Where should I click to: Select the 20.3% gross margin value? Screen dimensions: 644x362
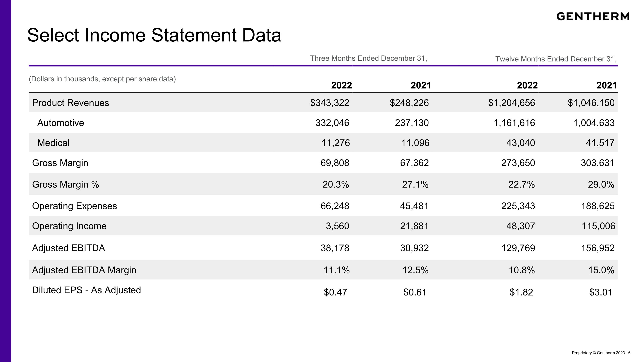[336, 184]
